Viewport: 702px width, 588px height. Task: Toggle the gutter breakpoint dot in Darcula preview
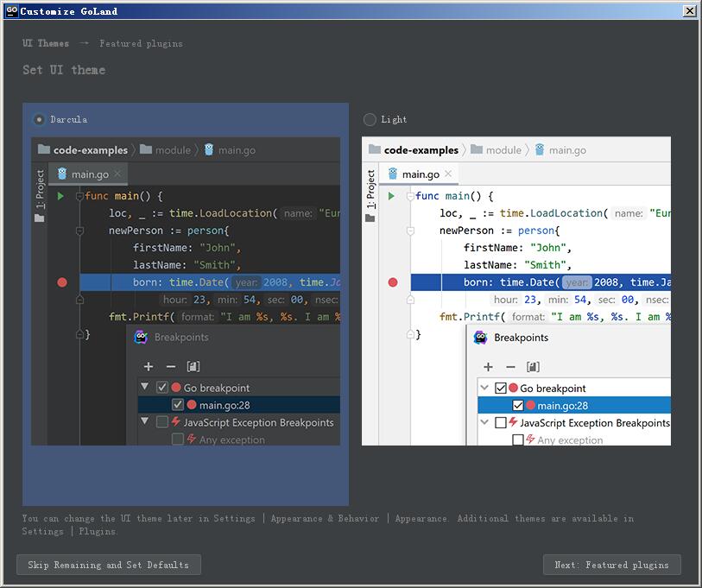click(62, 282)
